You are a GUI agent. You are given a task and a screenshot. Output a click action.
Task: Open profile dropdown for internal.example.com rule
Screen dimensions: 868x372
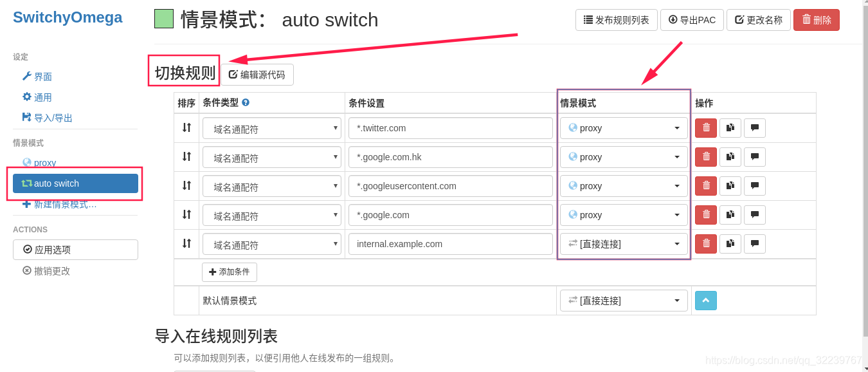tap(624, 244)
